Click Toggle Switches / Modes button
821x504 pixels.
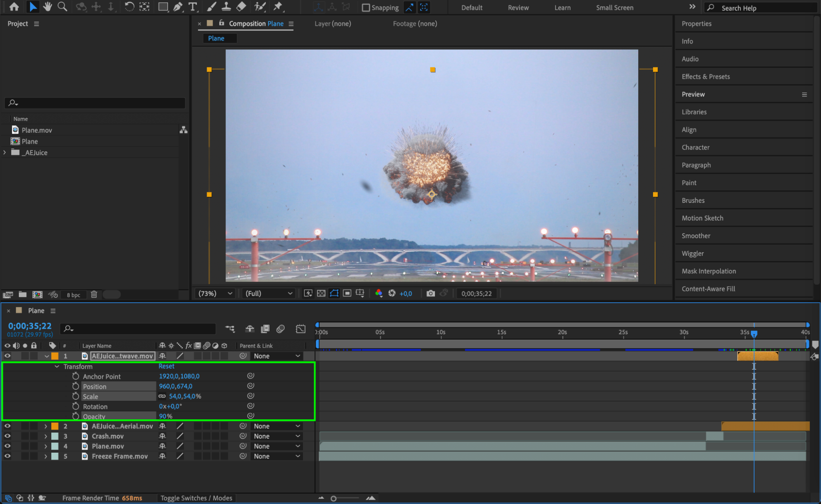[x=196, y=498]
